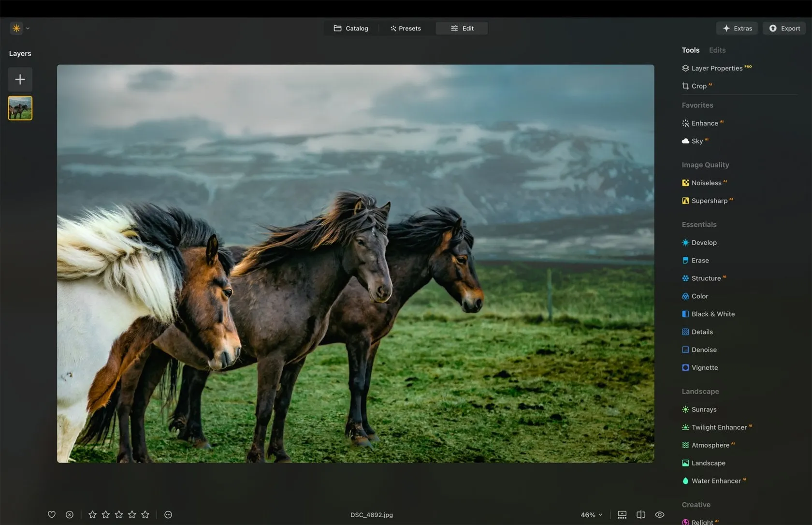Toggle the eye preview of original image
812x525 pixels.
tap(660, 515)
